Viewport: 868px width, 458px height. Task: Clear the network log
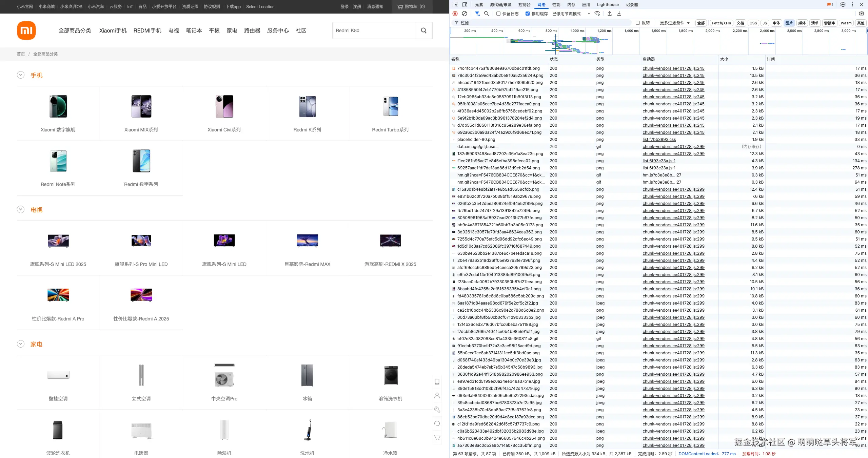coord(465,14)
